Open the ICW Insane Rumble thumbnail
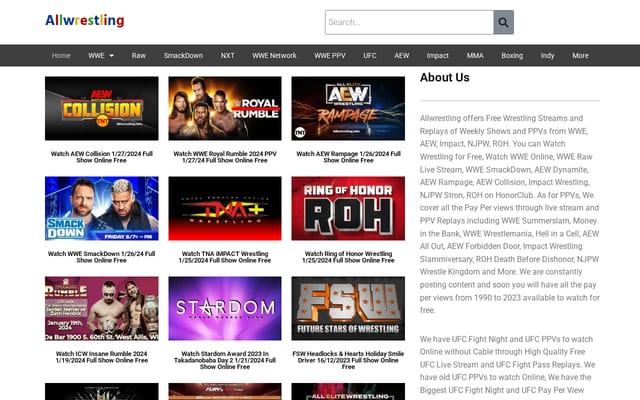 [x=102, y=309]
